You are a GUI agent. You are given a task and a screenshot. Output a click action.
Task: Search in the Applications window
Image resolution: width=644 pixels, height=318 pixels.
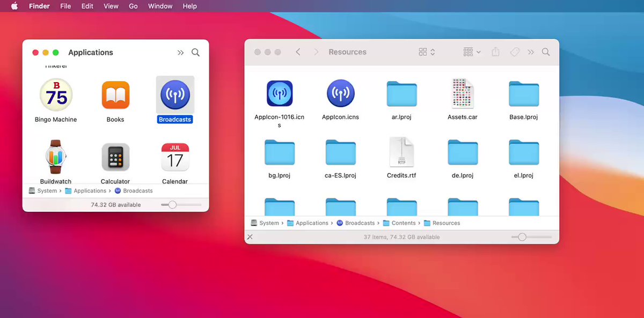[195, 53]
